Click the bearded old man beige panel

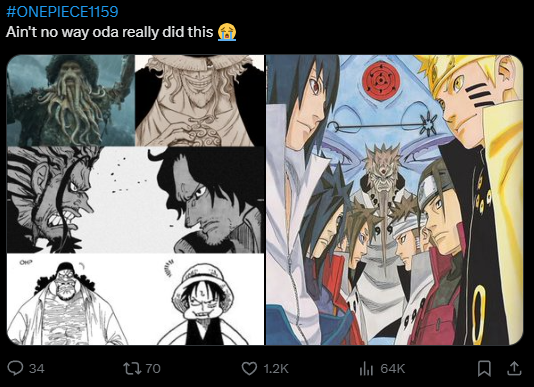[200, 100]
